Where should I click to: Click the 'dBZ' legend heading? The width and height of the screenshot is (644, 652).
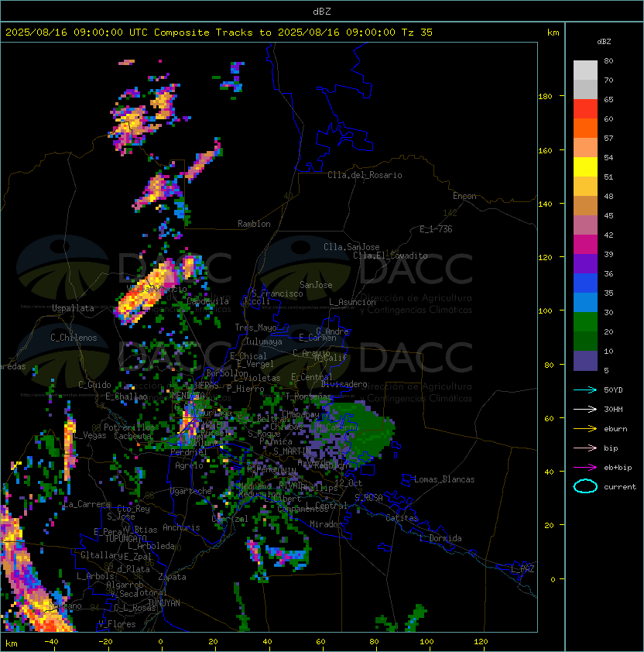point(604,42)
